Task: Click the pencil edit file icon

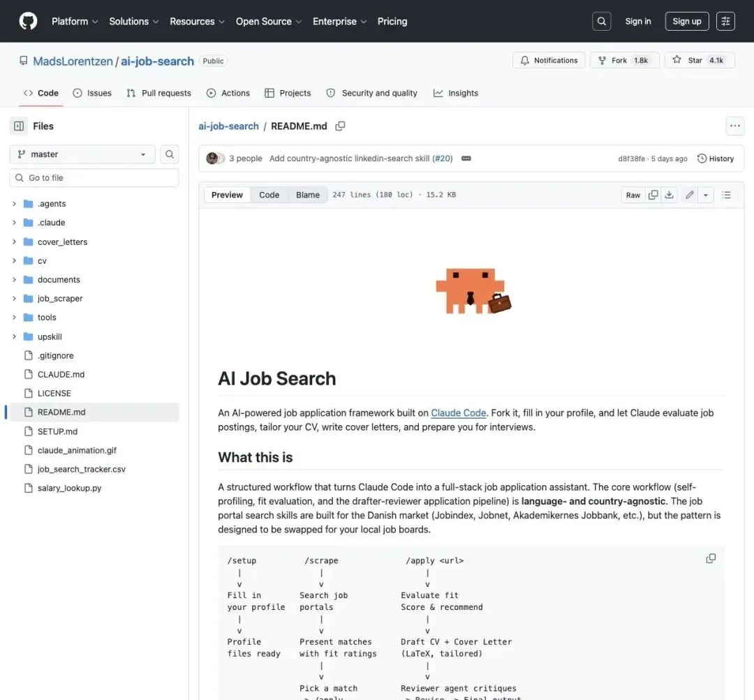Action: 690,195
